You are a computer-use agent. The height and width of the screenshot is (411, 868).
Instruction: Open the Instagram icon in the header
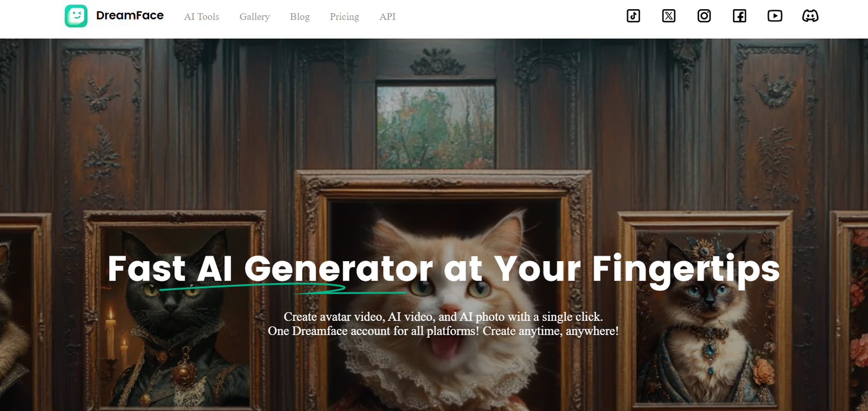point(704,16)
